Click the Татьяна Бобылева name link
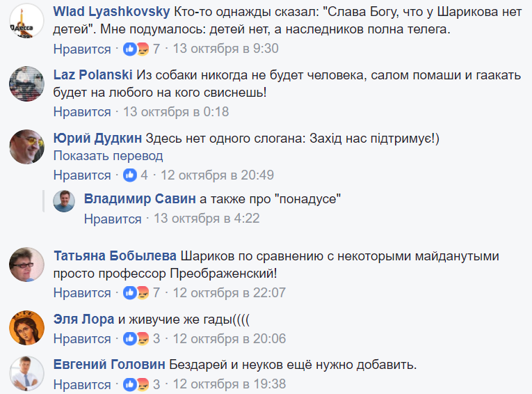Image resolution: width=532 pixels, height=394 pixels. [x=114, y=256]
